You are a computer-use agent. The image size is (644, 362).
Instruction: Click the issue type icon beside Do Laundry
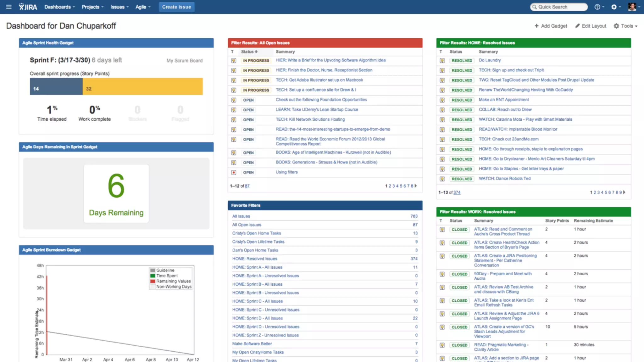(442, 60)
